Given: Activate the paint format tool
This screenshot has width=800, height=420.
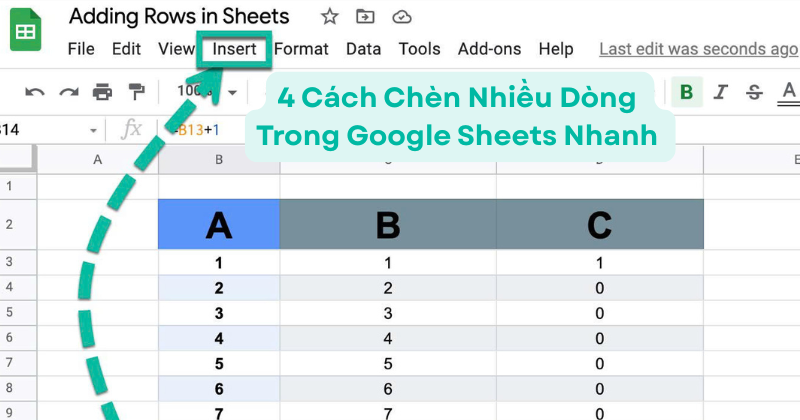Looking at the screenshot, I should pos(136,92).
